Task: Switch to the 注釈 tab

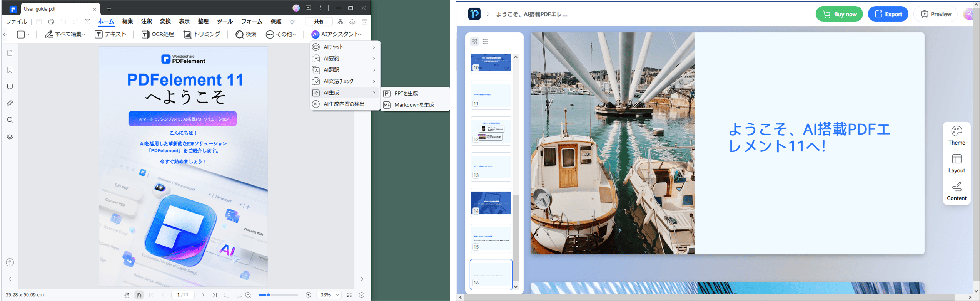Action: (x=147, y=22)
